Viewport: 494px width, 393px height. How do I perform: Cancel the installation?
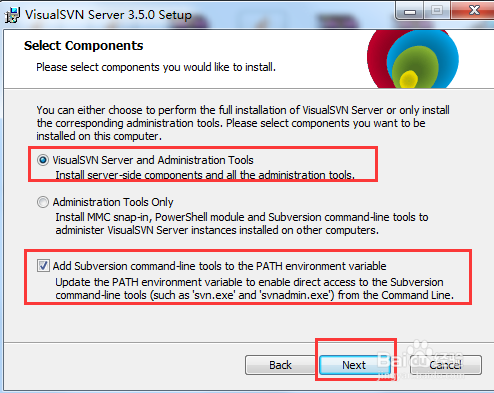click(446, 365)
